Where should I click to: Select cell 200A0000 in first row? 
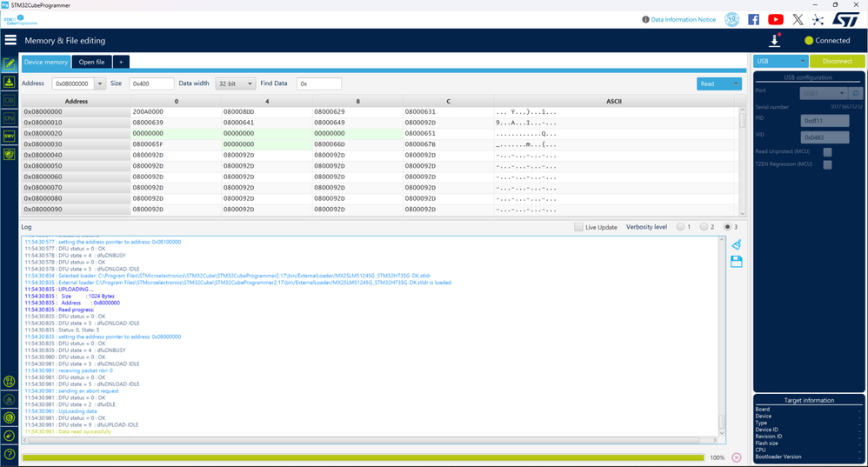click(176, 112)
